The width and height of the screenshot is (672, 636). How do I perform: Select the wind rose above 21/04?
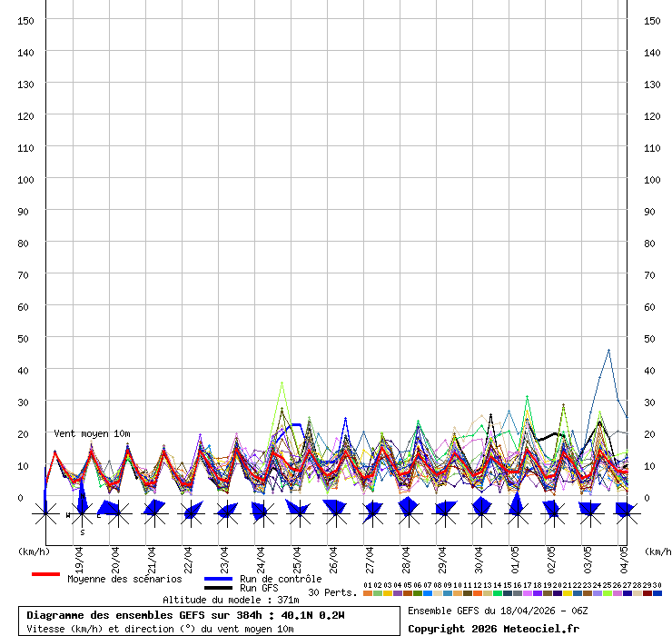(153, 513)
